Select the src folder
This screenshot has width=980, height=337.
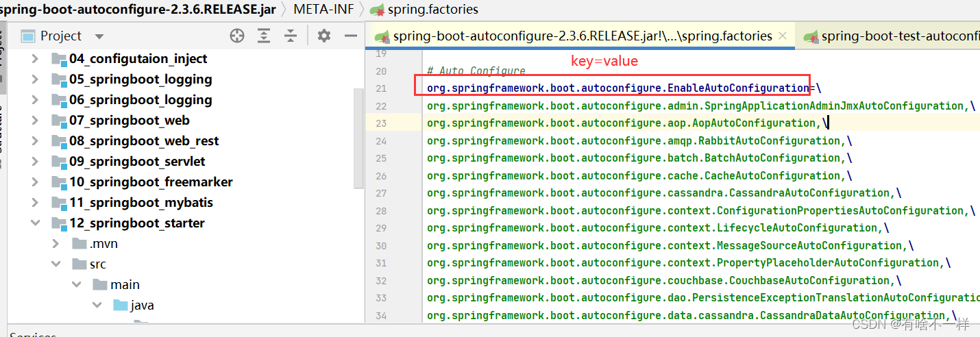[98, 264]
